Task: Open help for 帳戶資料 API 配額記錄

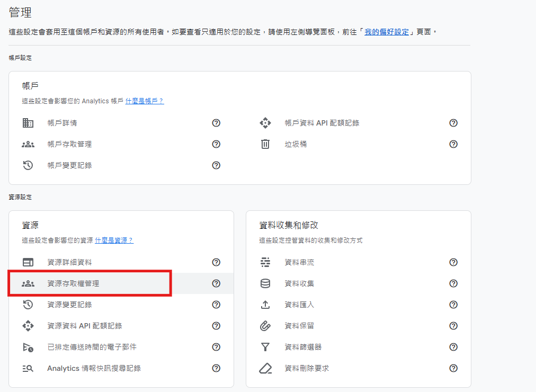Action: pyautogui.click(x=453, y=123)
